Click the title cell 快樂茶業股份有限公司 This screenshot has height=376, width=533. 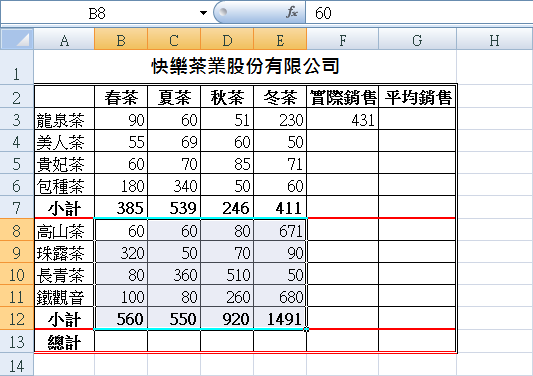tap(245, 66)
